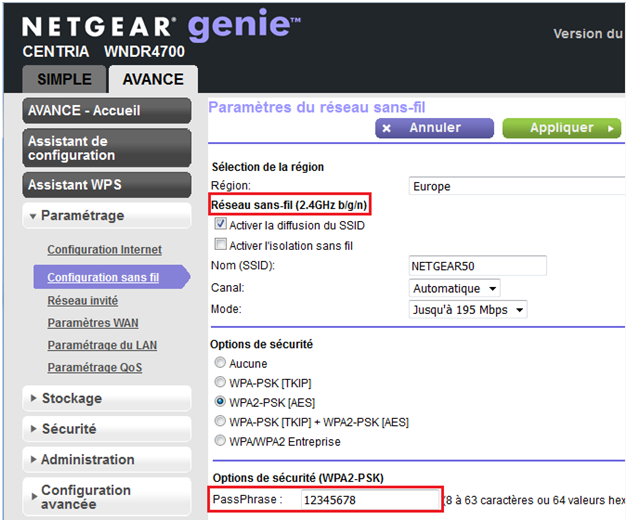Click the Options de sécurité (WPA2-PSK) heading
628x522 pixels.
tap(298, 478)
